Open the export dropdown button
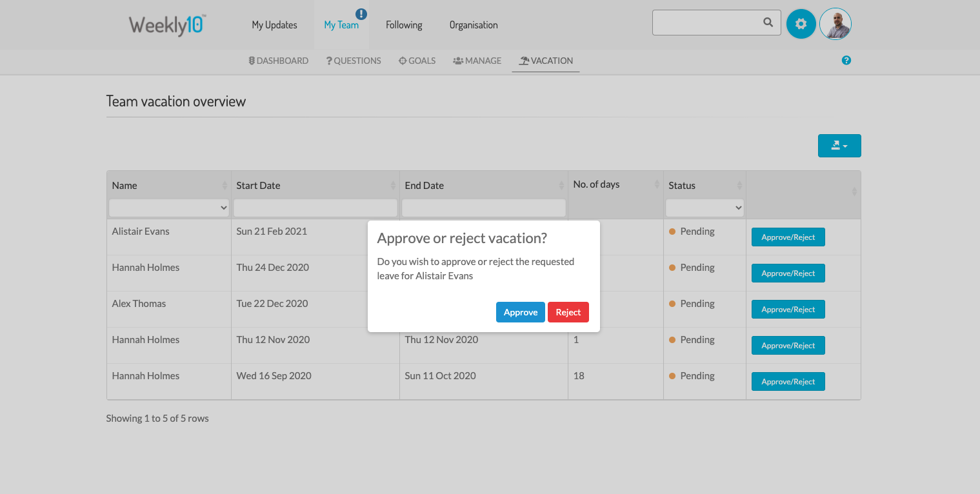 (839, 146)
